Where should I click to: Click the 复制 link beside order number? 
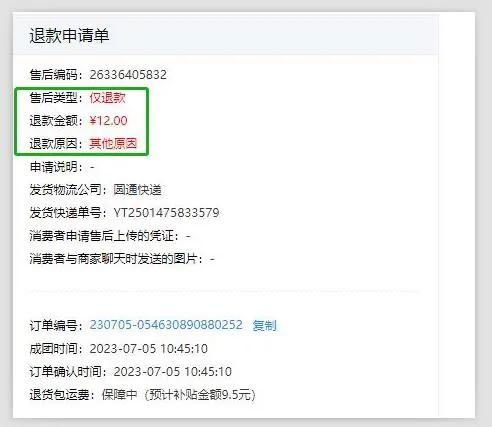(x=264, y=325)
